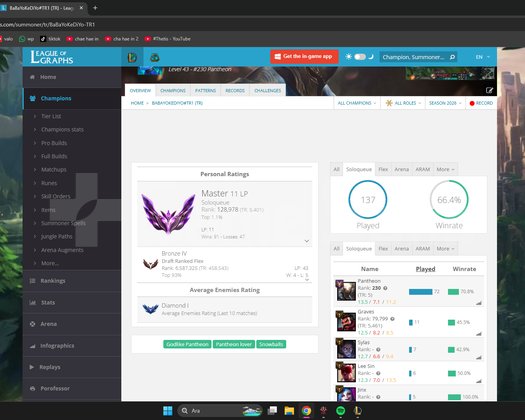The width and height of the screenshot is (525, 420).
Task: Switch to the Patterns tab
Action: tap(205, 91)
